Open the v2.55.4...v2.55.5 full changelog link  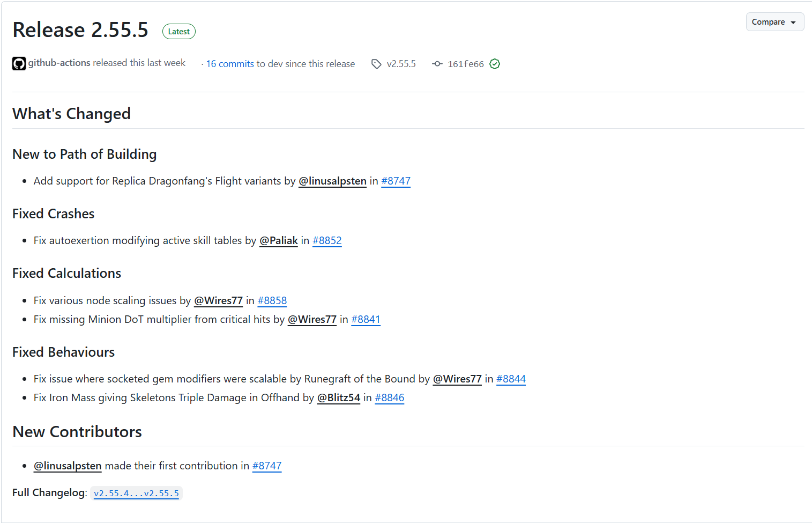pyautogui.click(x=136, y=493)
